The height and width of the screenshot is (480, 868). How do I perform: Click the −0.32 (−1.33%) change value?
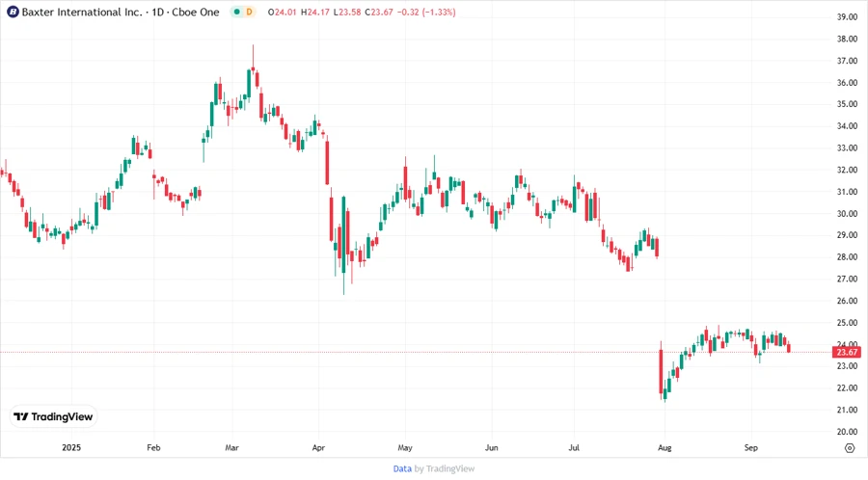pyautogui.click(x=426, y=12)
